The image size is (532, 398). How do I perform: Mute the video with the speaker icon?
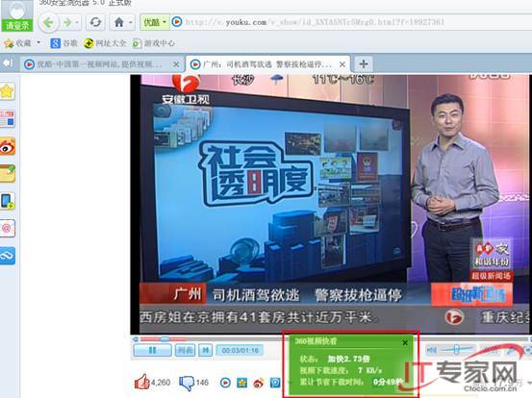(x=431, y=350)
